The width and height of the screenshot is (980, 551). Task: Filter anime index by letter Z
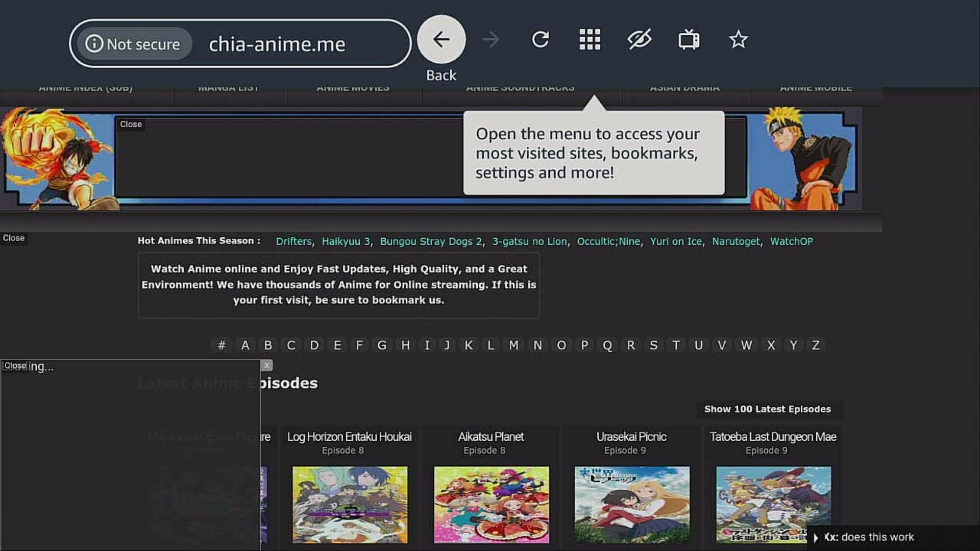click(816, 345)
